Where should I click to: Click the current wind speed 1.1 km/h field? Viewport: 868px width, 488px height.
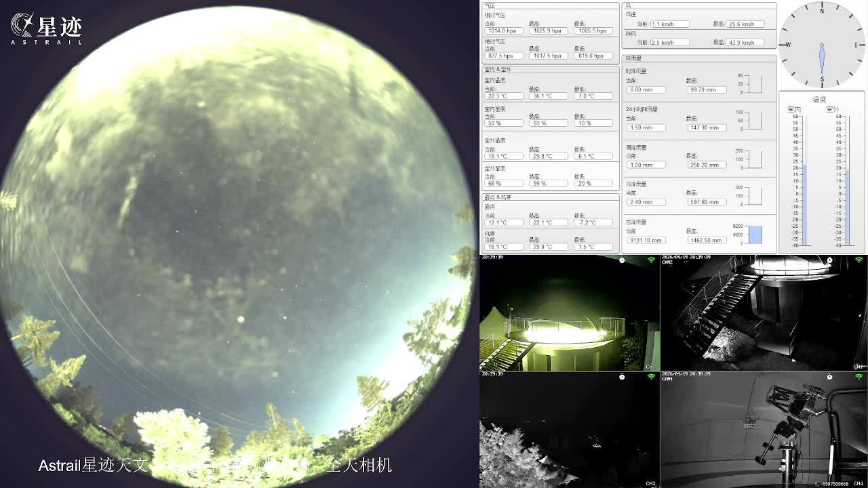(x=669, y=24)
